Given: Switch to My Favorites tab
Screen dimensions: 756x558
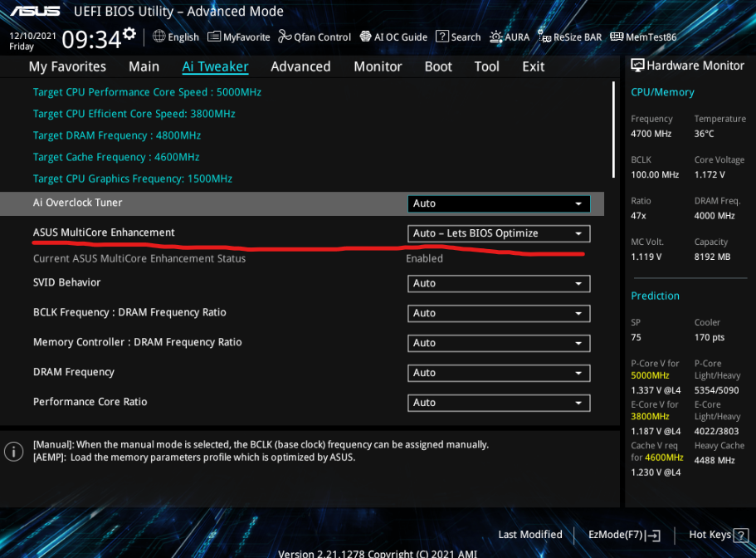Looking at the screenshot, I should [67, 66].
